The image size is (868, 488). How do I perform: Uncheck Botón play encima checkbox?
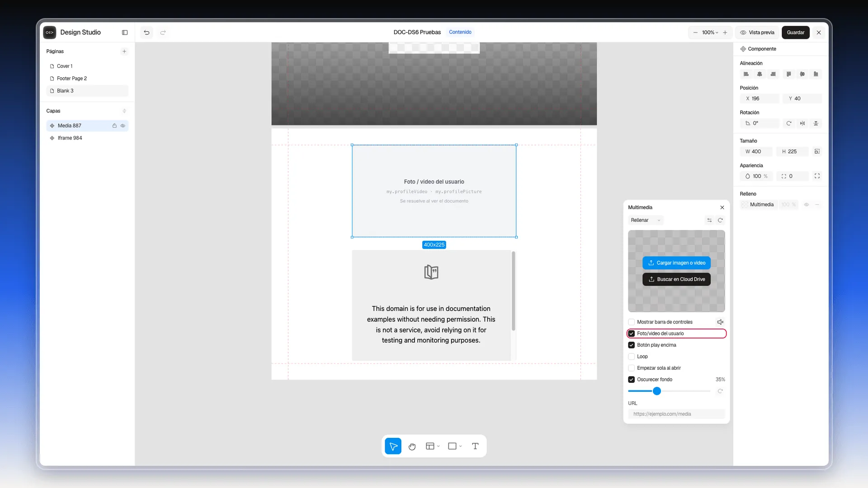632,345
